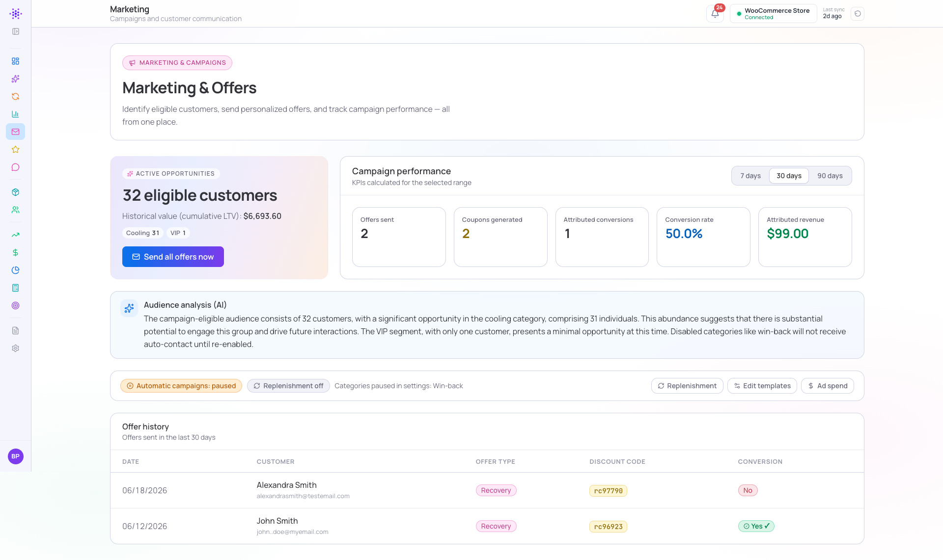Screen dimensions: 943x560
Task: Click the Recovery tag in Alexandra Smith row
Action: click(x=496, y=490)
